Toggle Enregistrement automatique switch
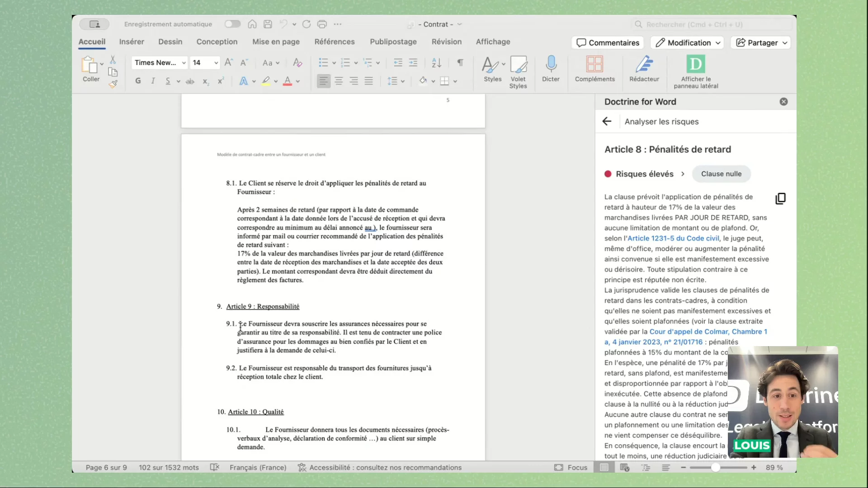This screenshot has width=868, height=488. (232, 24)
